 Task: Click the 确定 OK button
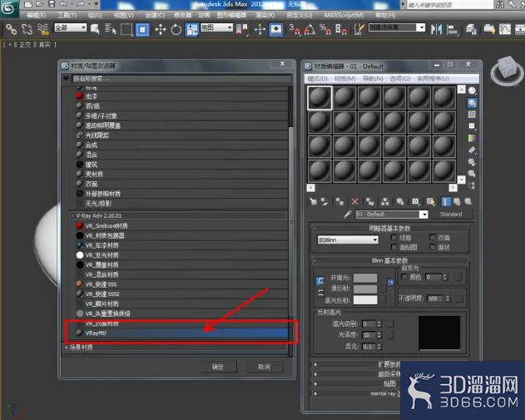[218, 367]
